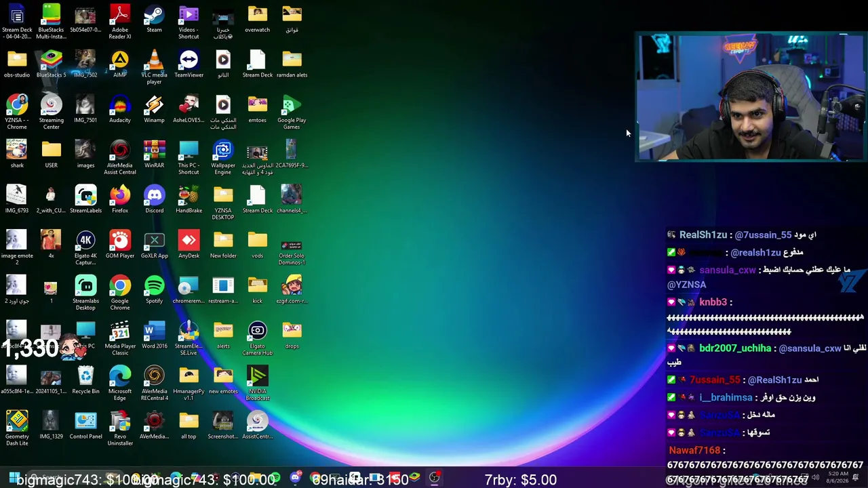The height and width of the screenshot is (488, 868).
Task: Select the ramdan alets folder
Action: 292,64
